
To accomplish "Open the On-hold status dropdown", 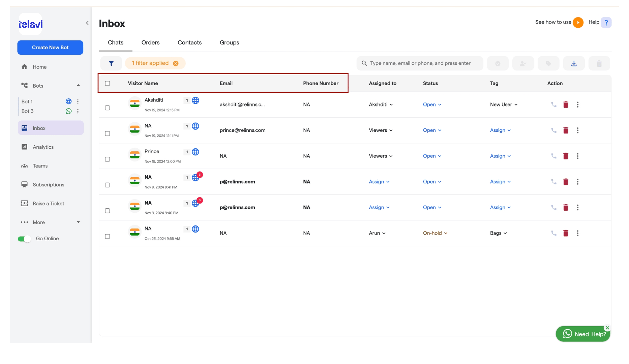I will pyautogui.click(x=435, y=233).
